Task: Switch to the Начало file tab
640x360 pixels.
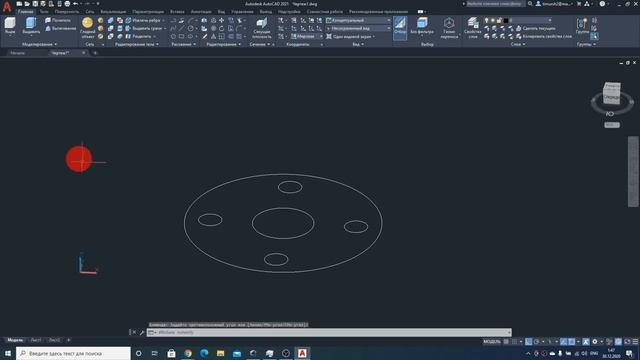Action: pos(18,53)
